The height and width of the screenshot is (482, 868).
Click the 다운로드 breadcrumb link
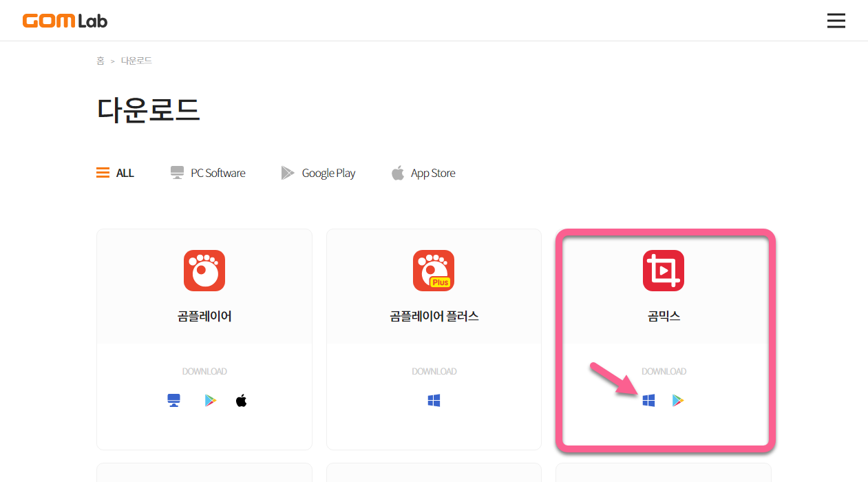click(136, 61)
